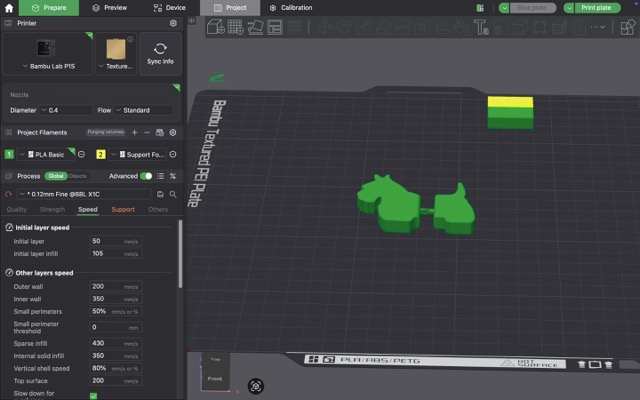Select Global process mode

click(x=56, y=176)
